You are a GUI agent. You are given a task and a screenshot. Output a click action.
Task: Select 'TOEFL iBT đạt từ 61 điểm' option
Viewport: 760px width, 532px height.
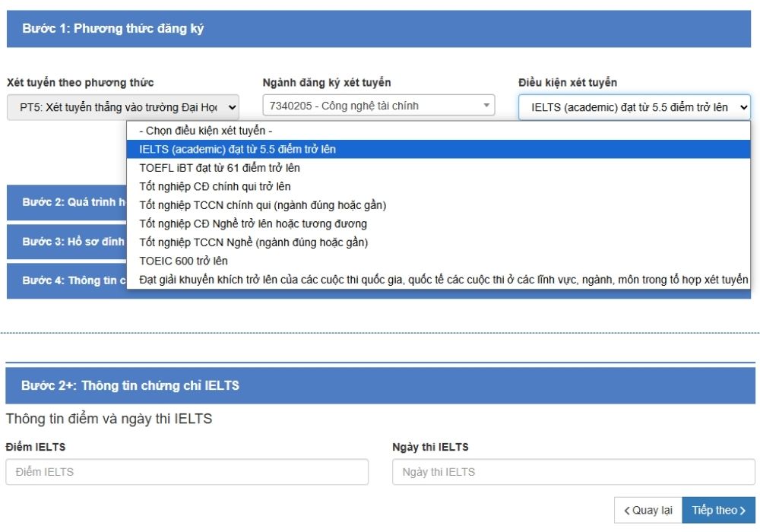pyautogui.click(x=220, y=168)
